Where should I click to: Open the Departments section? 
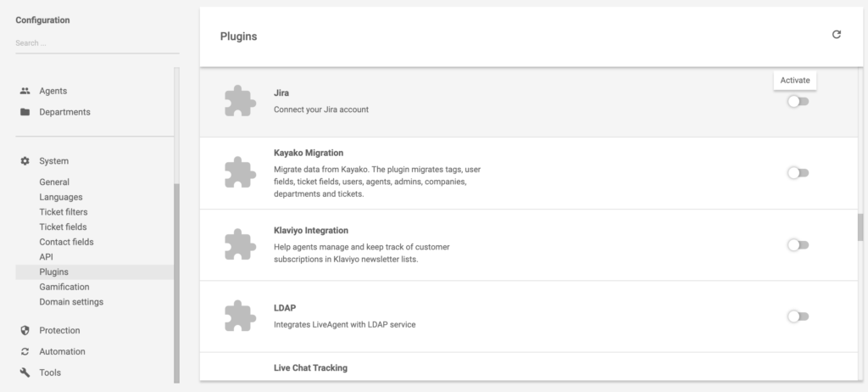pos(64,112)
